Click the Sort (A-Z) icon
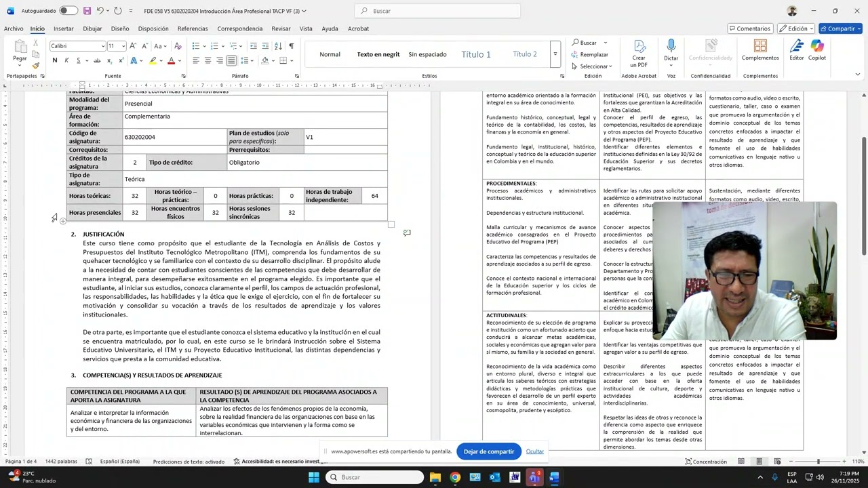Viewport: 868px width, 488px height. point(278,46)
